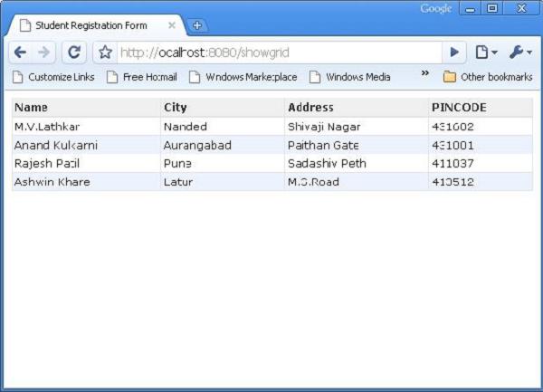Viewport: 543px width, 392px height.
Task: Click the Go play arrow beside address bar
Action: coord(454,53)
